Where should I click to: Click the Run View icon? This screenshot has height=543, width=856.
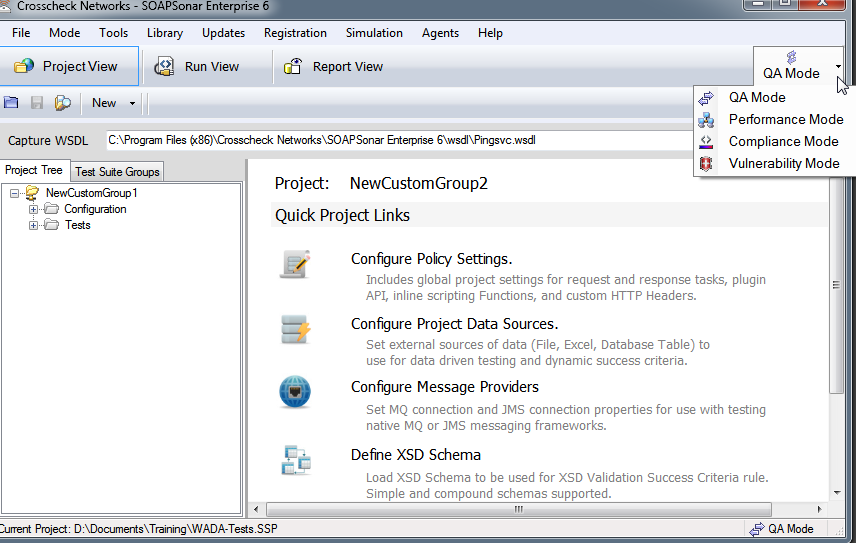coord(164,66)
